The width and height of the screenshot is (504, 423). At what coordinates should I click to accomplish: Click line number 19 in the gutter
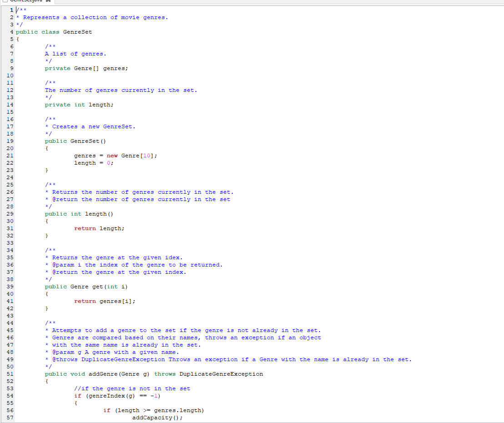click(10, 141)
